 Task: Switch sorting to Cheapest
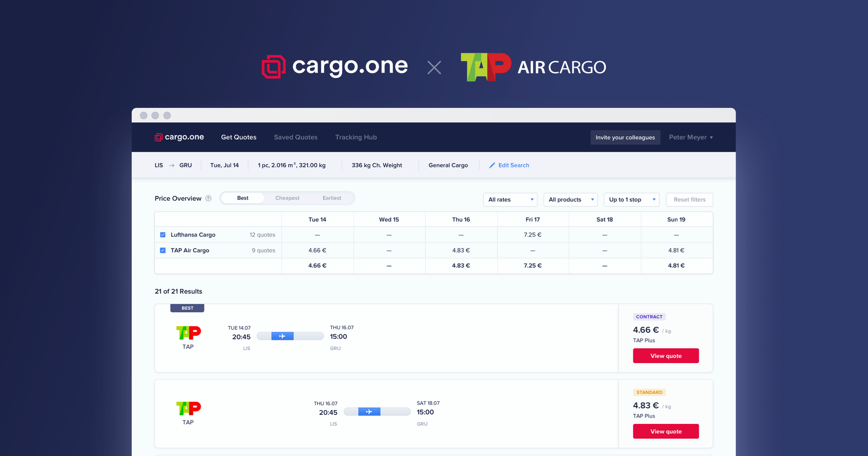287,198
